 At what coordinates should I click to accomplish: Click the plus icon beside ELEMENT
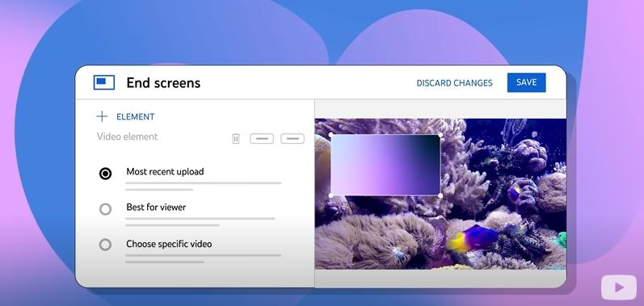(x=102, y=116)
